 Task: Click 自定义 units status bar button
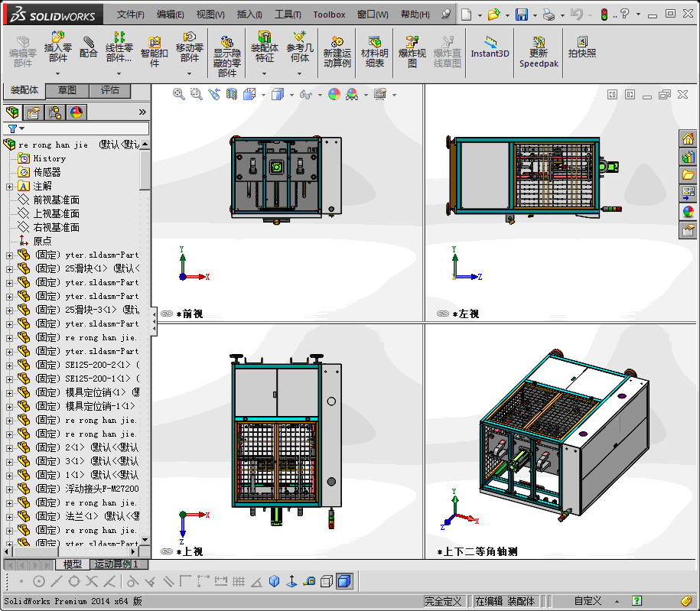588,601
